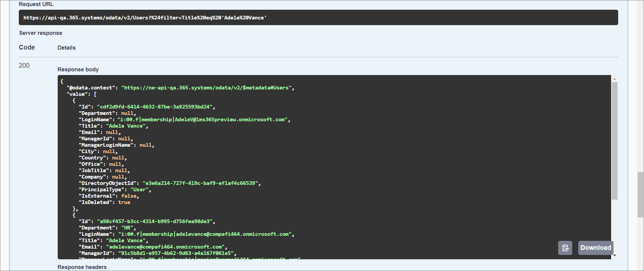Click the Request URL text box
This screenshot has height=271, width=644.
[318, 18]
